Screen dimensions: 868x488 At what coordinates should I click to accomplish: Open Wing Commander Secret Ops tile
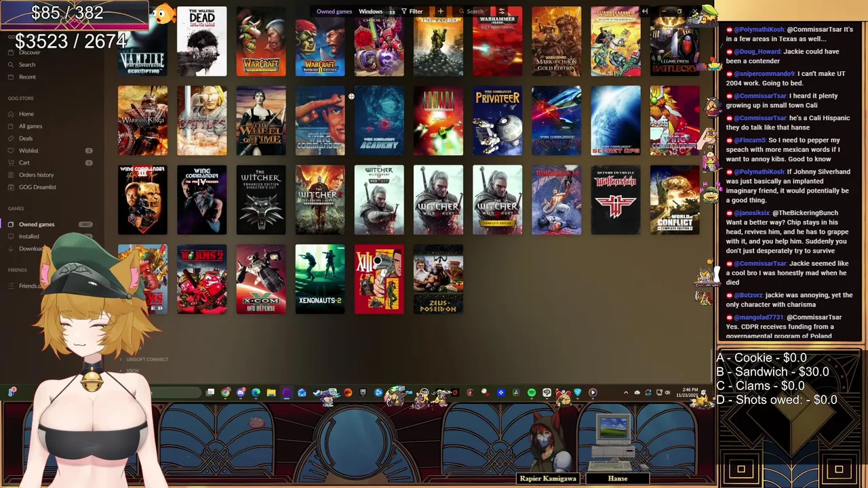[x=616, y=121]
